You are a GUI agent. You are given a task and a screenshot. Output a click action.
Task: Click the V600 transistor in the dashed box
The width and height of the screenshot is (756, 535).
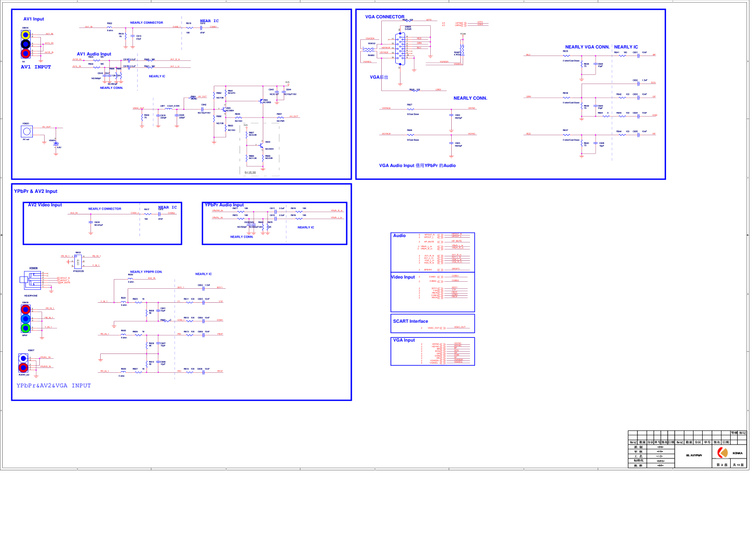coord(262,145)
